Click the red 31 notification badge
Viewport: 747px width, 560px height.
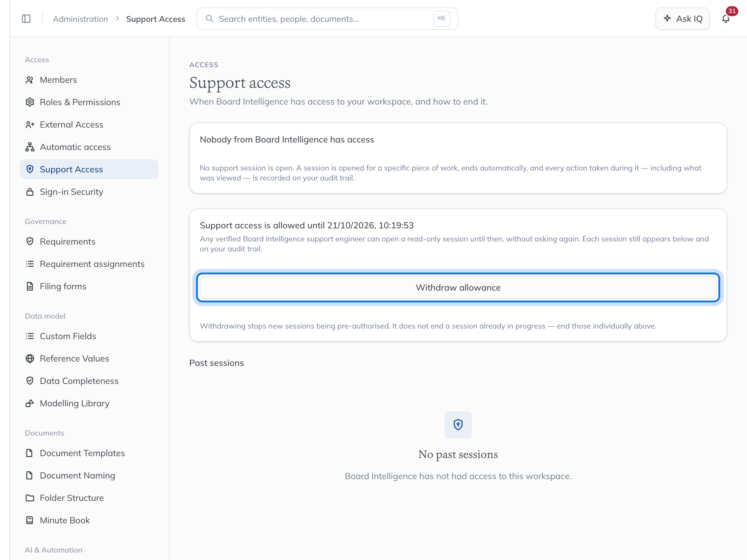[731, 11]
